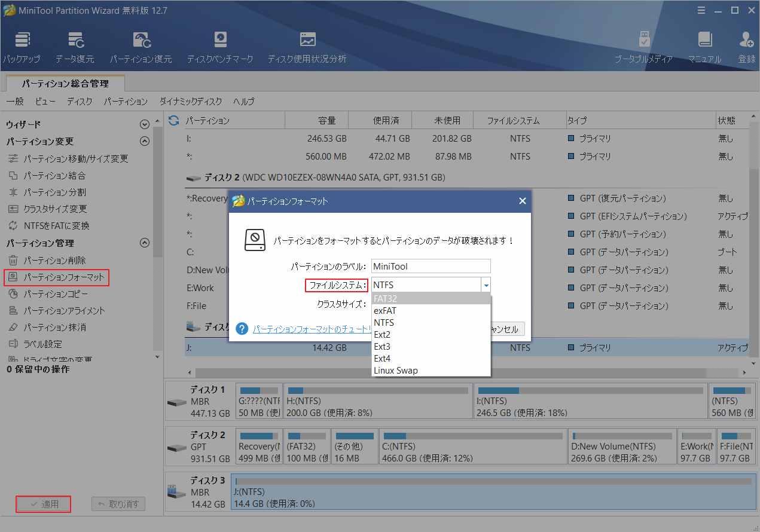Viewport: 760px width, 532px height.
Task: Refresh the partition list
Action: tap(173, 120)
